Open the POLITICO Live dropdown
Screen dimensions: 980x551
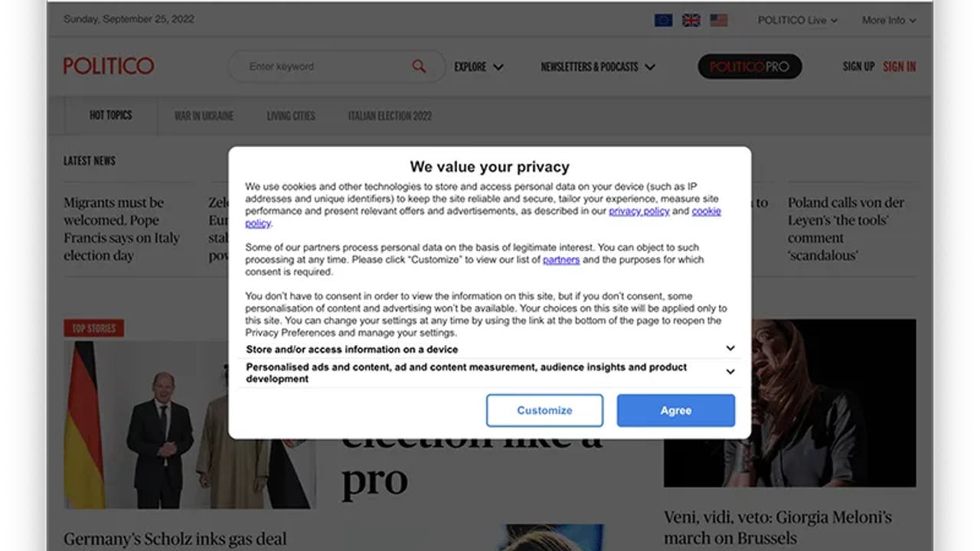pyautogui.click(x=797, y=21)
